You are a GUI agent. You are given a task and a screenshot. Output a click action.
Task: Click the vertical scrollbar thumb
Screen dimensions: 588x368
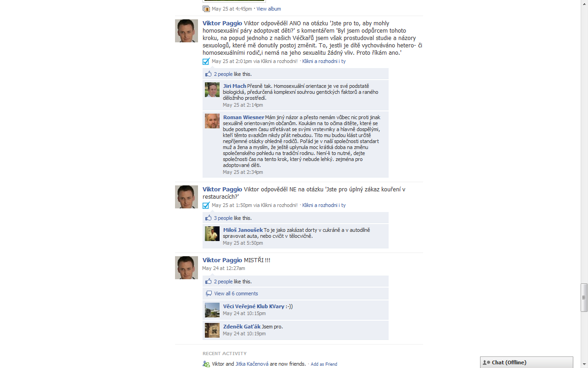[x=584, y=298]
